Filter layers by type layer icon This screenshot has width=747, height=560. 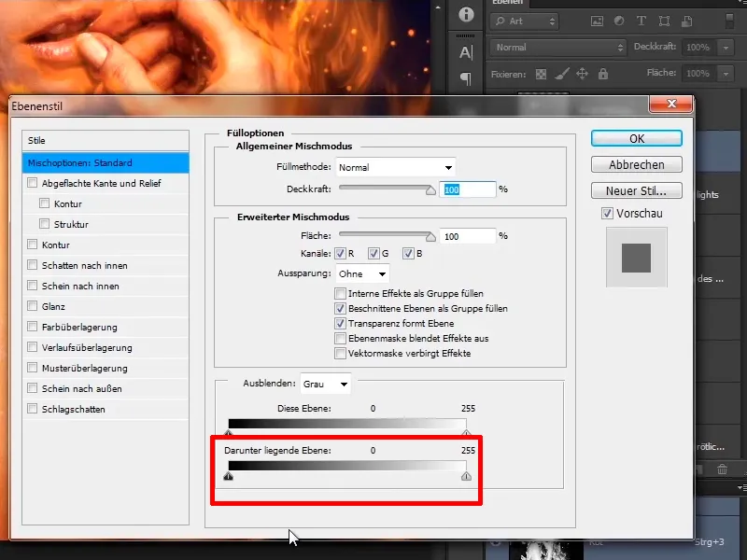click(x=641, y=21)
